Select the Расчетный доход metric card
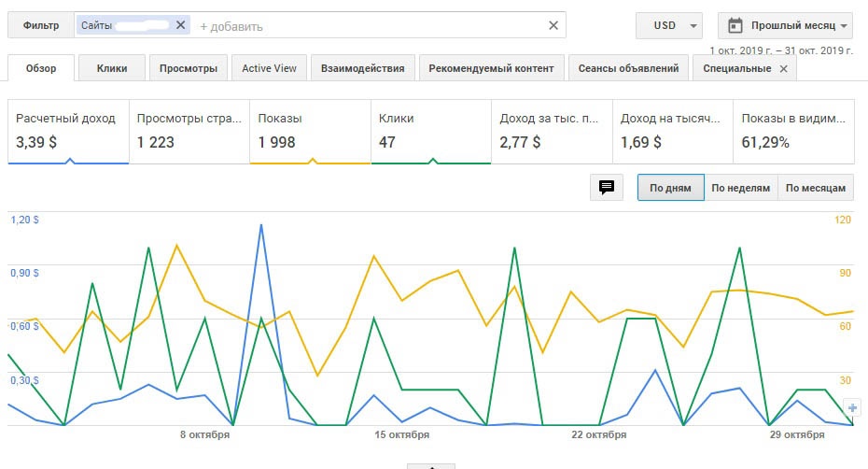Screen dimensions: 868x469 [x=68, y=132]
